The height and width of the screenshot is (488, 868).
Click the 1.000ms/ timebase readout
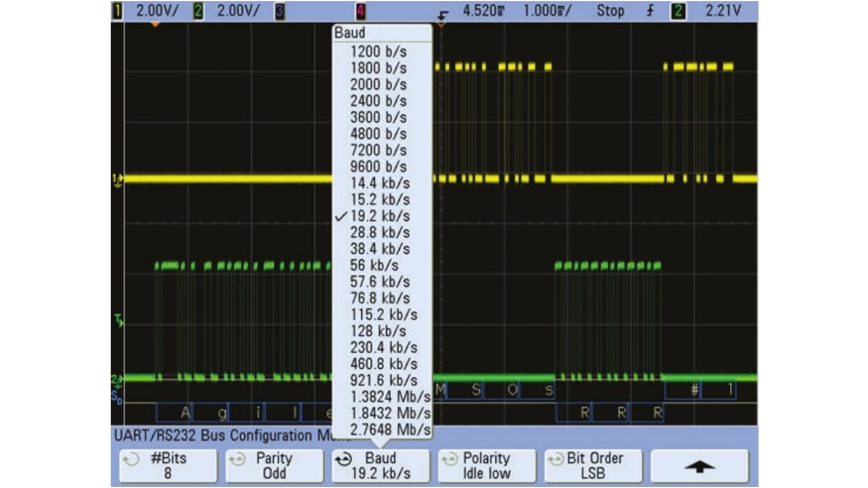(546, 10)
